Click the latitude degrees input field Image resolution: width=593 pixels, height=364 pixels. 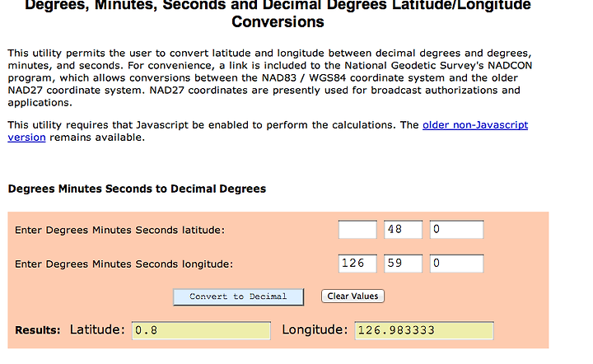(x=357, y=230)
